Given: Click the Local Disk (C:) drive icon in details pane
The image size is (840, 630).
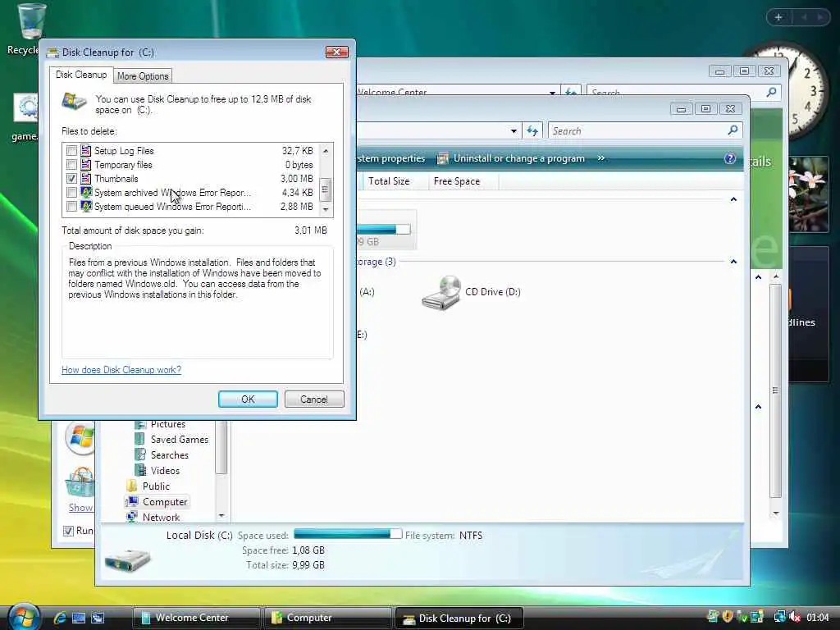Looking at the screenshot, I should [127, 559].
